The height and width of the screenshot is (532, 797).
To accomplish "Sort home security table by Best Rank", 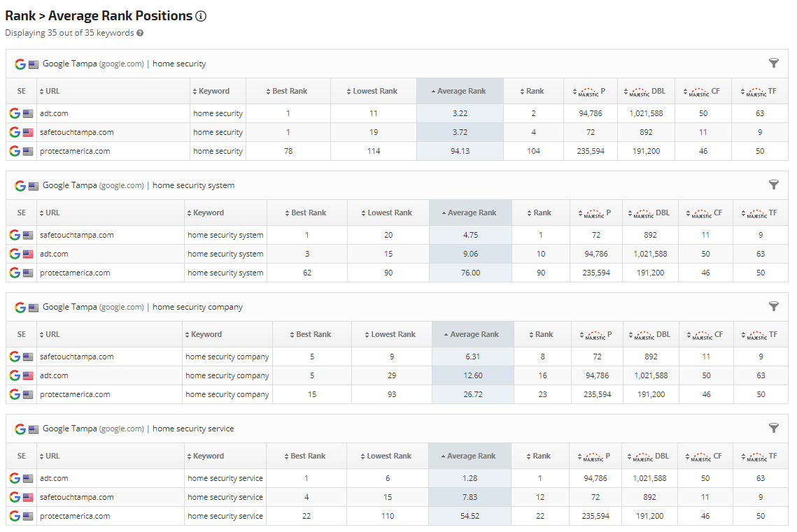I will tap(289, 91).
